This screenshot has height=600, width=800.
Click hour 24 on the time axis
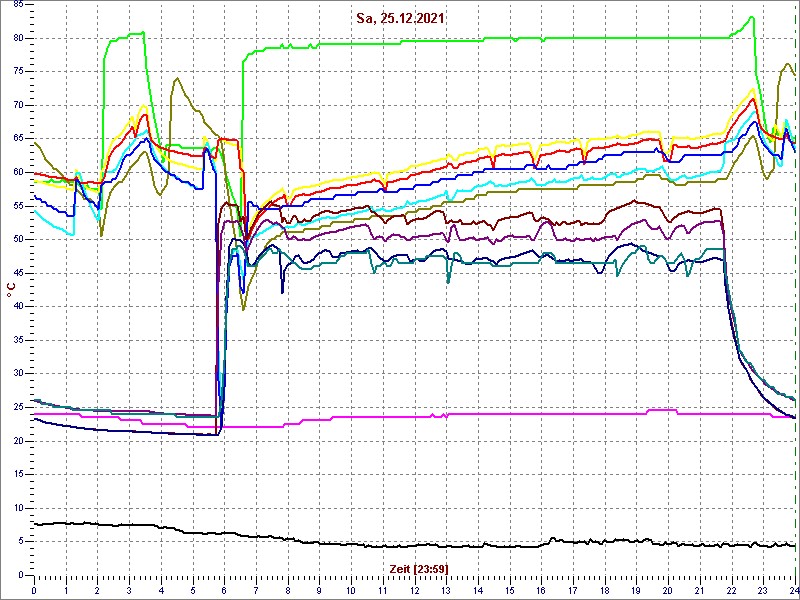[x=792, y=589]
